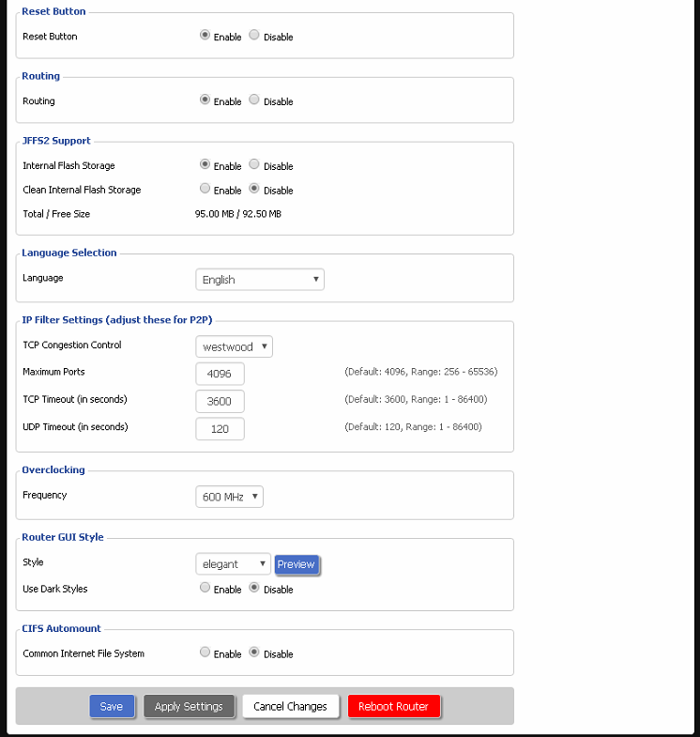Click the TCP Timeout default range hint
700x737 pixels.
(416, 400)
